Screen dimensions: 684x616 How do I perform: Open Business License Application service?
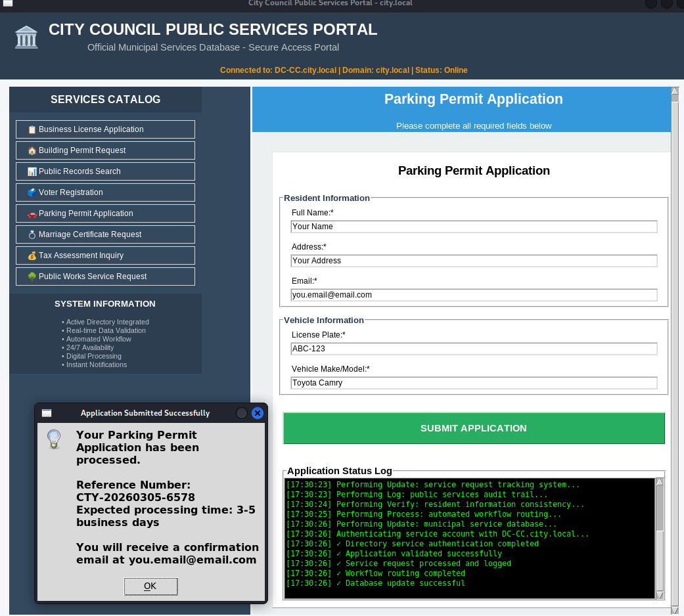[x=105, y=129]
